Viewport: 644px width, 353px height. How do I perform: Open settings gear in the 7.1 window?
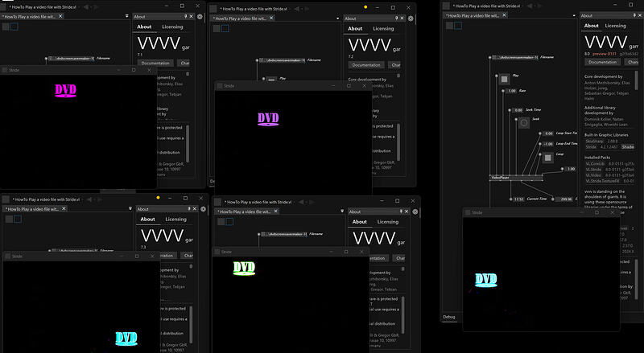coord(200,17)
